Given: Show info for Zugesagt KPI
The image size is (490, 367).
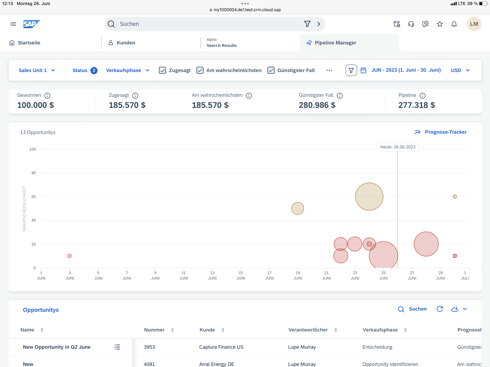Looking at the screenshot, I should (135, 96).
